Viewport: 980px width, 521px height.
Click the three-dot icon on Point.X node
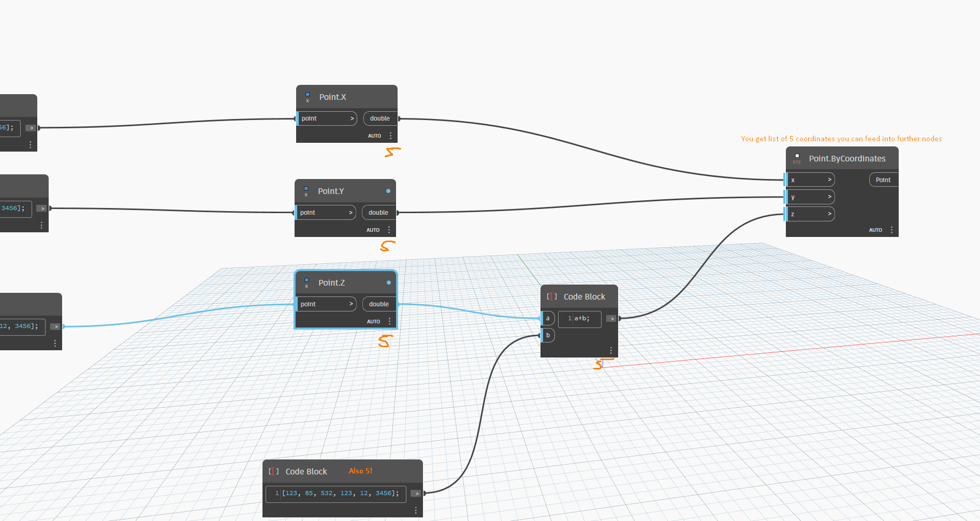(x=389, y=135)
